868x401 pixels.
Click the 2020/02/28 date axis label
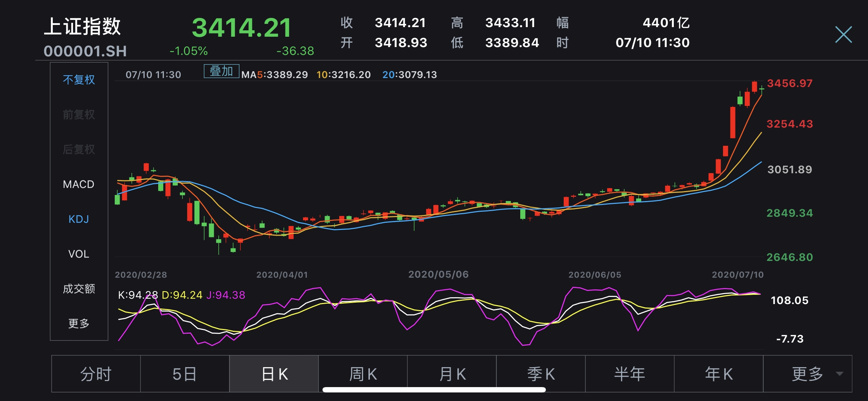[141, 275]
